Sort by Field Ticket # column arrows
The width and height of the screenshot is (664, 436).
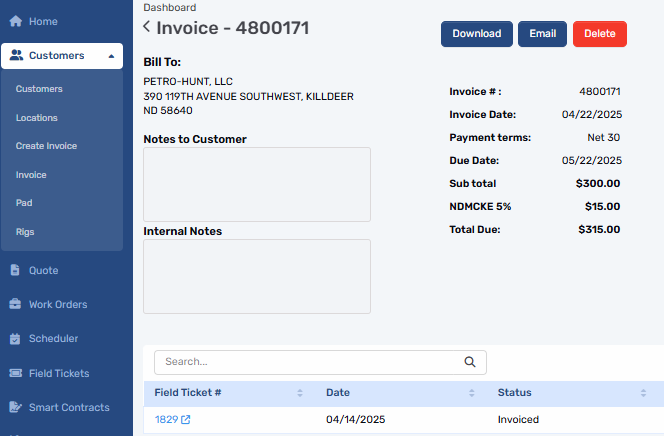tap(300, 393)
